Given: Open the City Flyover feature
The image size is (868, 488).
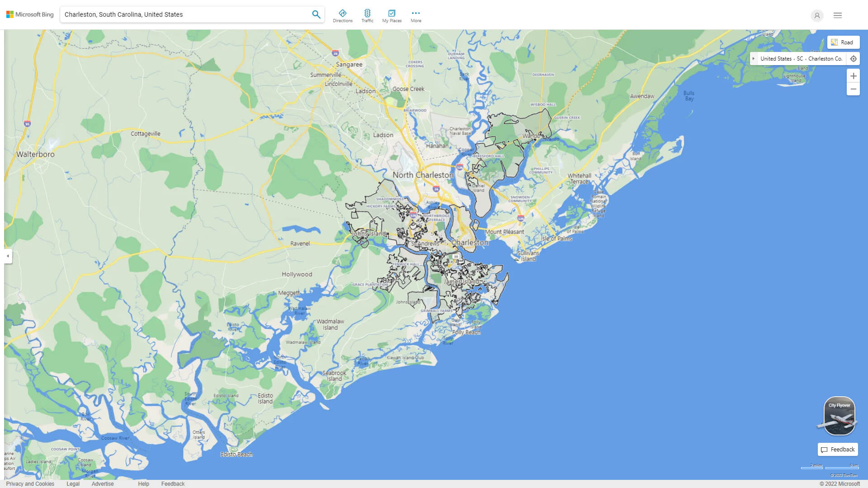Looking at the screenshot, I should (x=839, y=415).
